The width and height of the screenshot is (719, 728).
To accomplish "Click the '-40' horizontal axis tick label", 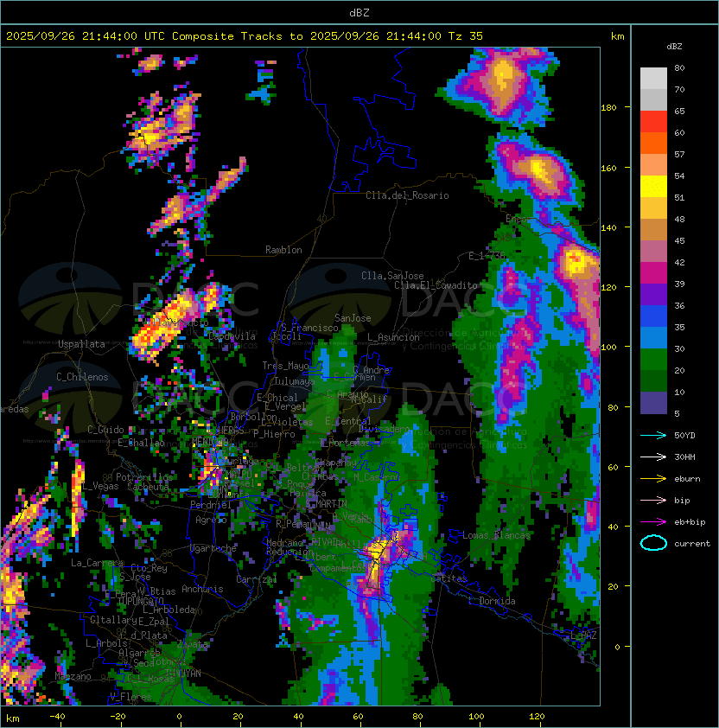I will point(57,717).
